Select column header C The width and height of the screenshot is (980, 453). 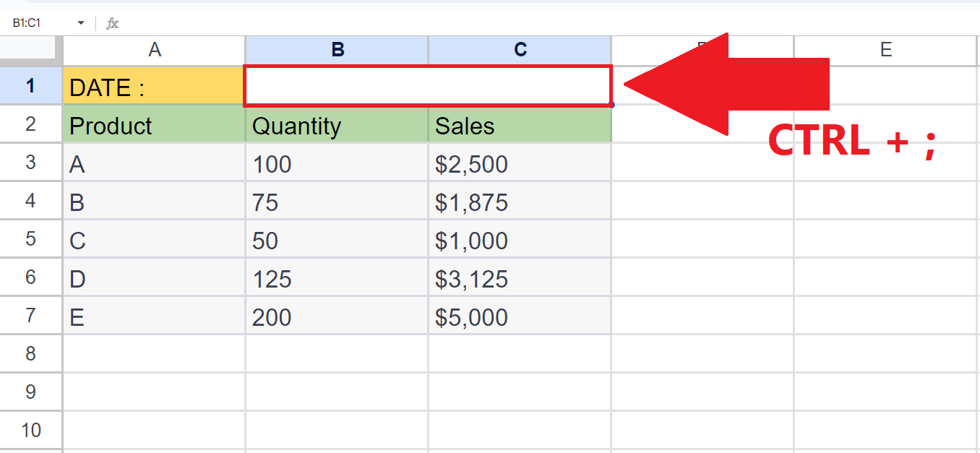point(520,50)
